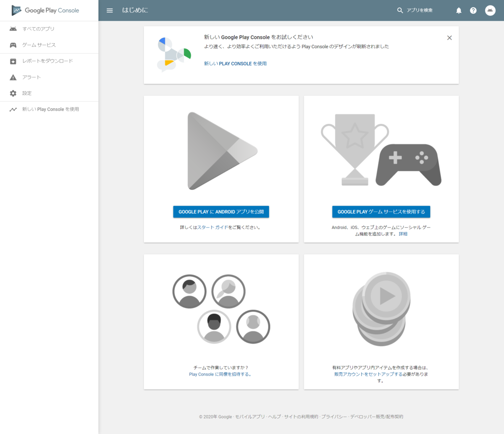Toggle the navigation drawer with the hamburger icon
This screenshot has height=434, width=504.
[x=110, y=10]
